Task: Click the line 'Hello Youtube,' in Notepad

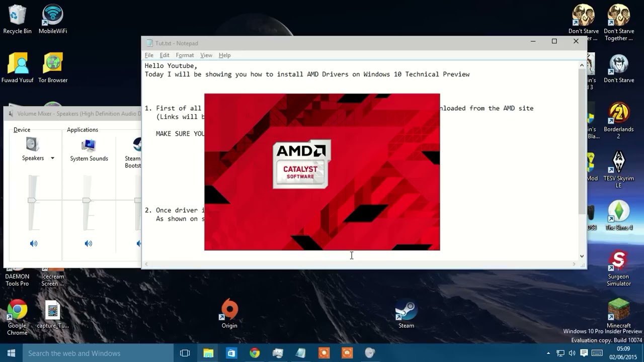Action: 171,66
